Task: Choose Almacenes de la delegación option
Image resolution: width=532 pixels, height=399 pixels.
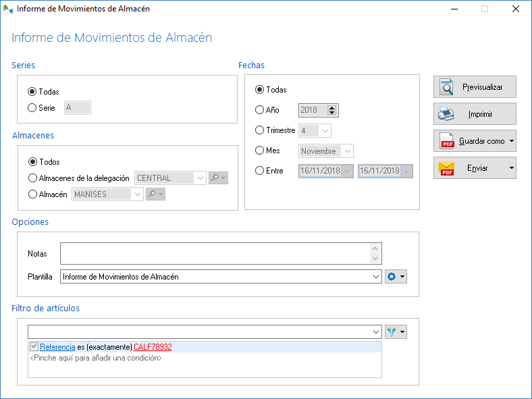Action: coord(32,178)
